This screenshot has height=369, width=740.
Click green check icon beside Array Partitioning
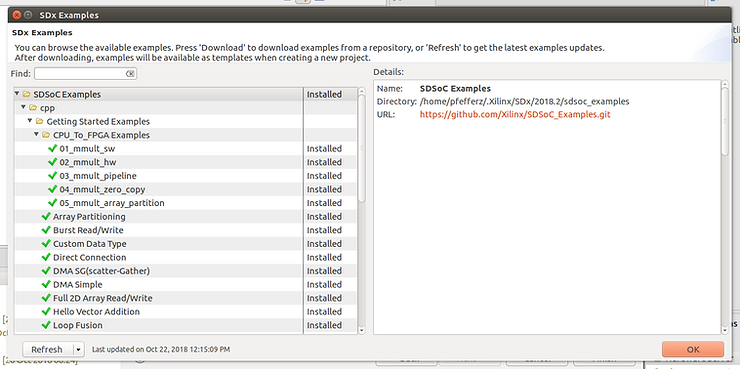[46, 217]
